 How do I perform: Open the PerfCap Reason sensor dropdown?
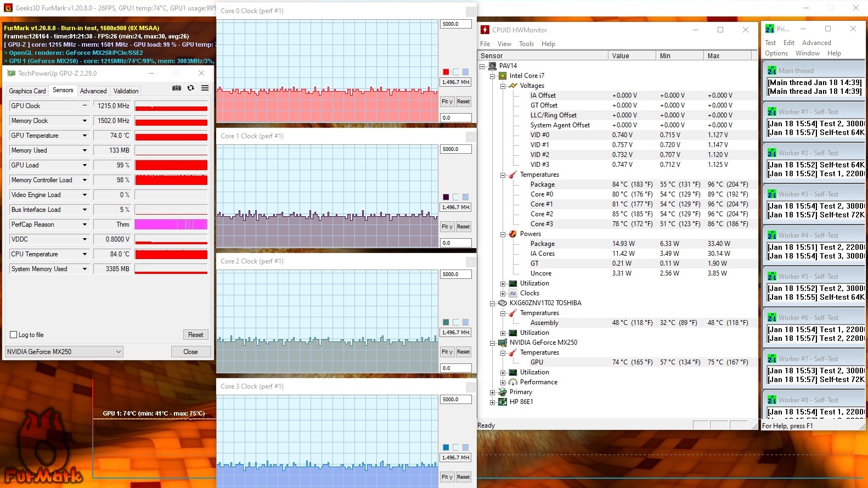84,225
